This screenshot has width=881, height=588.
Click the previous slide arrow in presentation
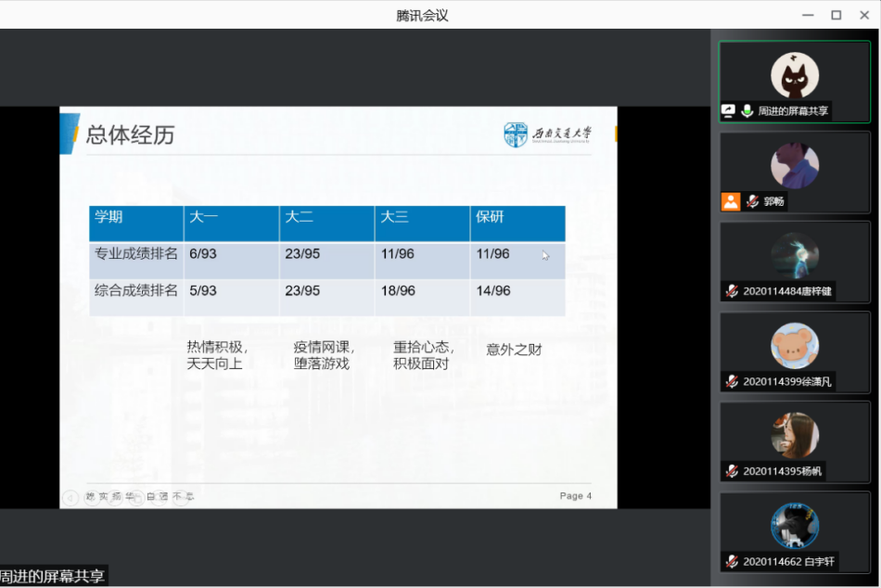pos(70,498)
